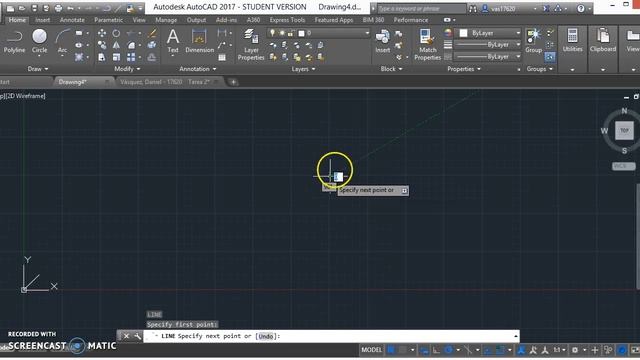Click the Scale tool icon
Image resolution: width=640 pixels, height=360 pixels.
(116, 57)
